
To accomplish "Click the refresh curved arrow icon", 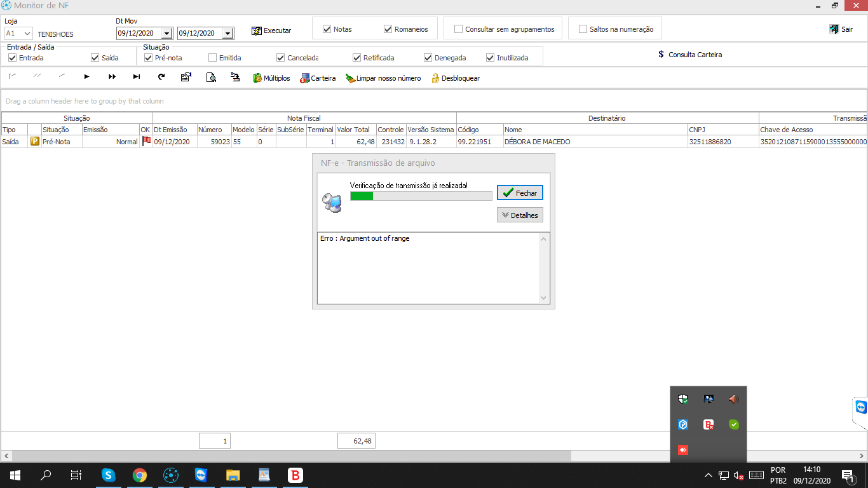I will [161, 77].
